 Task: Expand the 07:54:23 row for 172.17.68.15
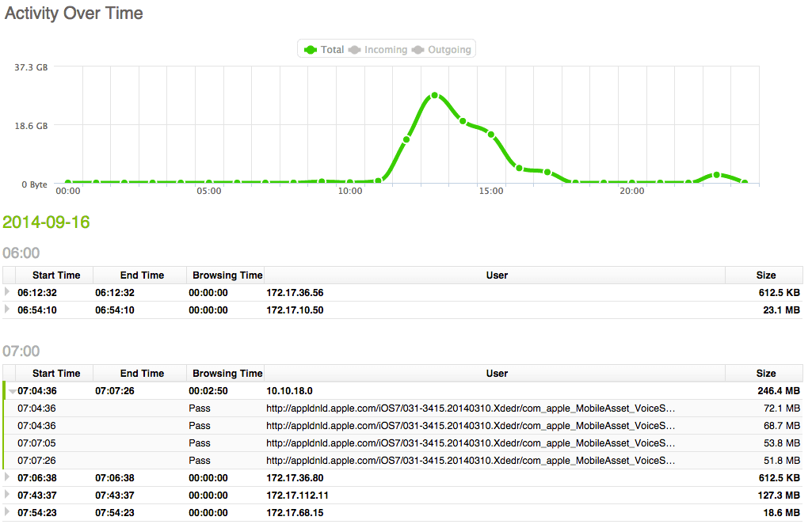pyautogui.click(x=6, y=512)
